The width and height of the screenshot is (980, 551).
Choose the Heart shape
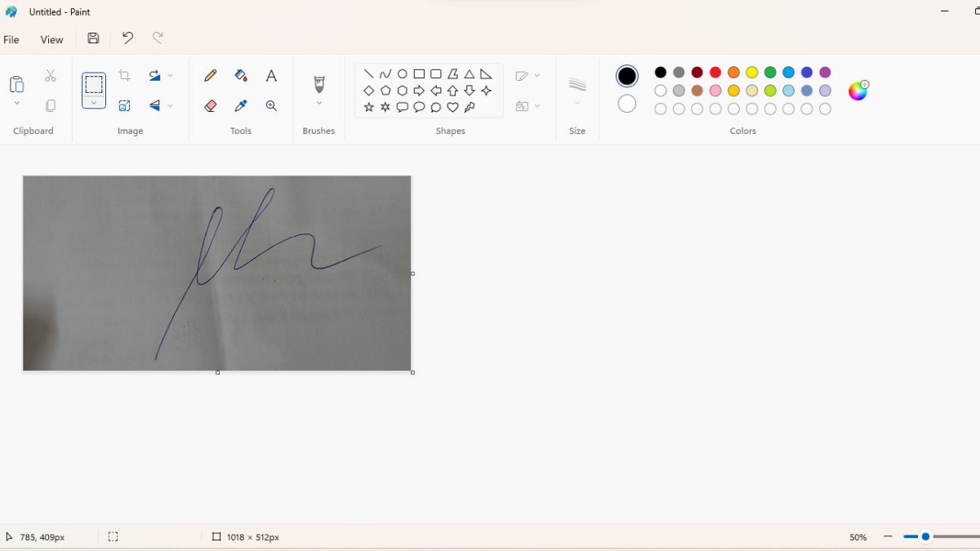[452, 107]
